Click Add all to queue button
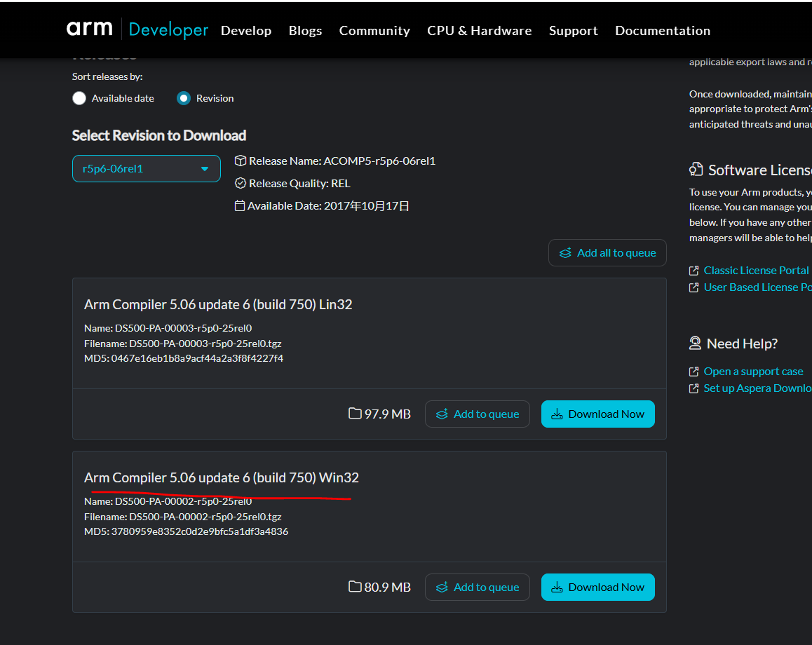 [x=607, y=253]
